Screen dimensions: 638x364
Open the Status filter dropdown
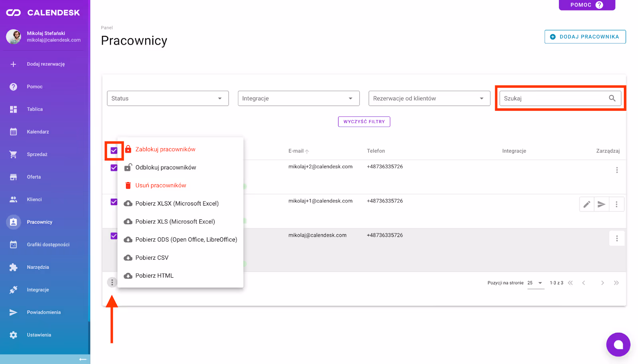point(167,98)
